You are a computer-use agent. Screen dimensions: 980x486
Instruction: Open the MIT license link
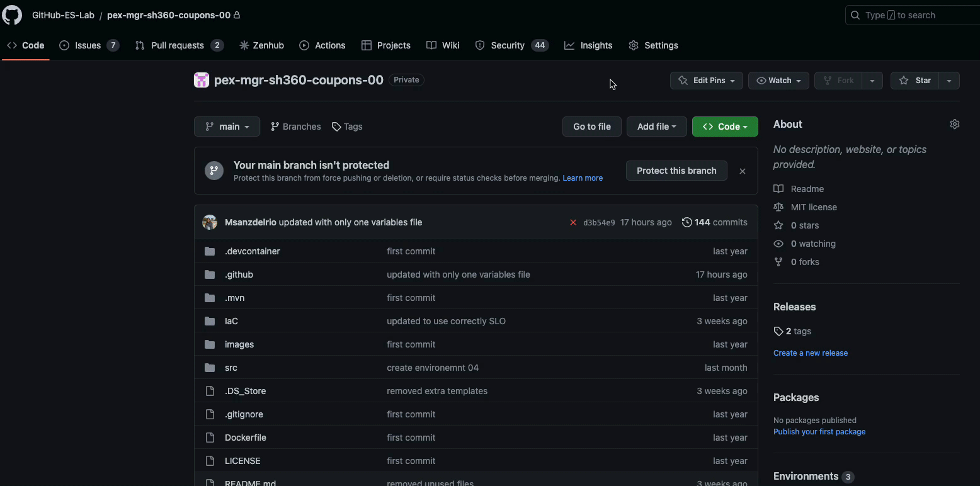[806, 207]
